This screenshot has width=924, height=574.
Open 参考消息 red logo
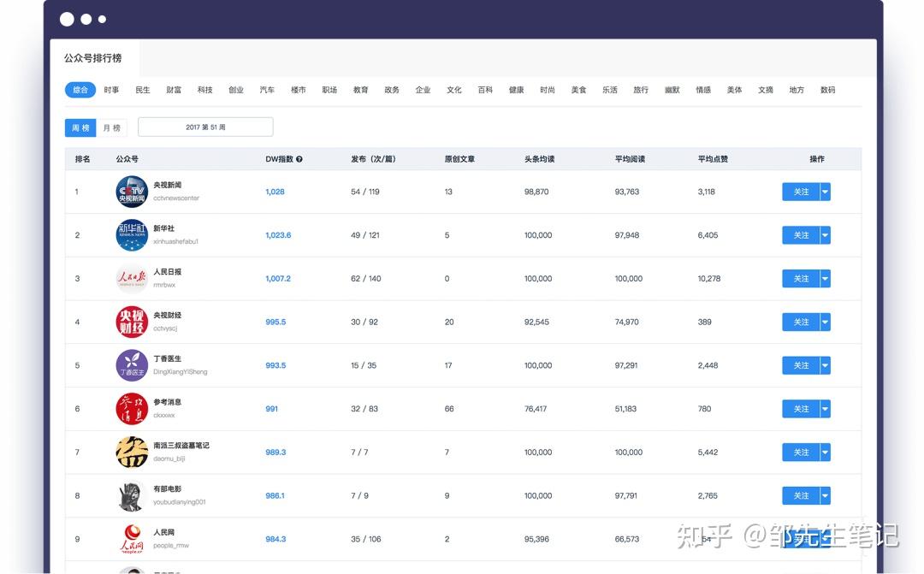132,408
